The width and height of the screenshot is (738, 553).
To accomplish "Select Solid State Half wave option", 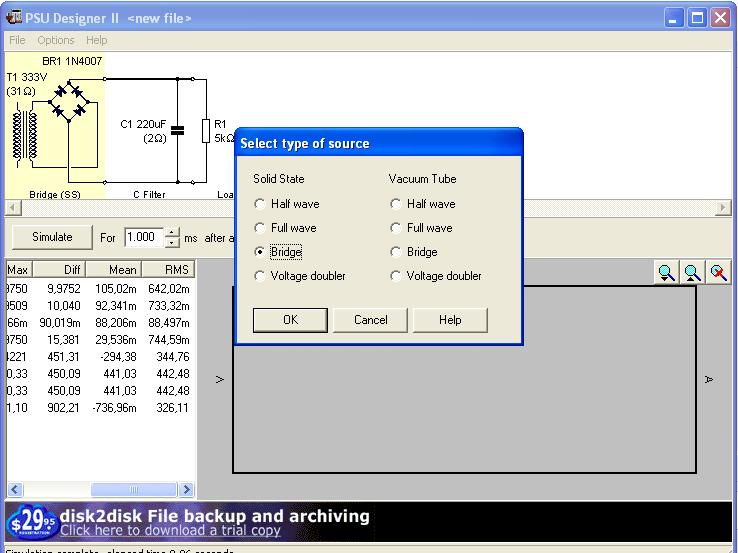I will click(261, 204).
